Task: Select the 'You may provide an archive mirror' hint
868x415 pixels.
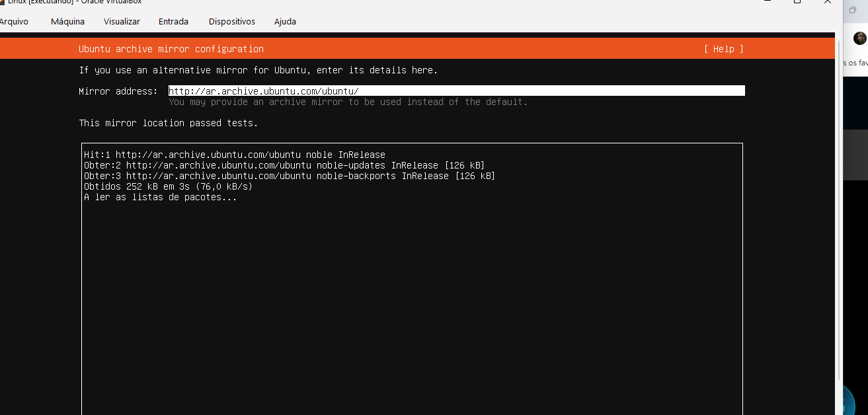Action: pyautogui.click(x=348, y=102)
